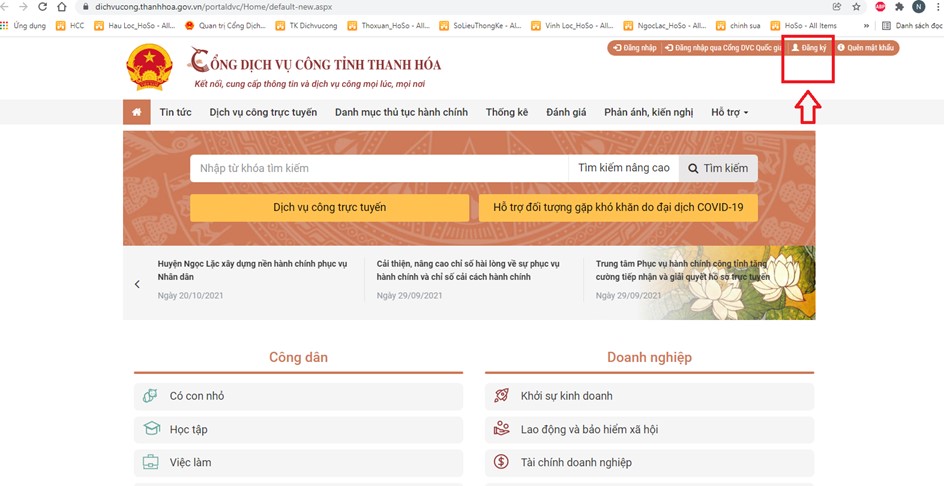Image resolution: width=944 pixels, height=486 pixels.
Task: Open the Hỗ trợ dropdown menu
Action: click(729, 112)
